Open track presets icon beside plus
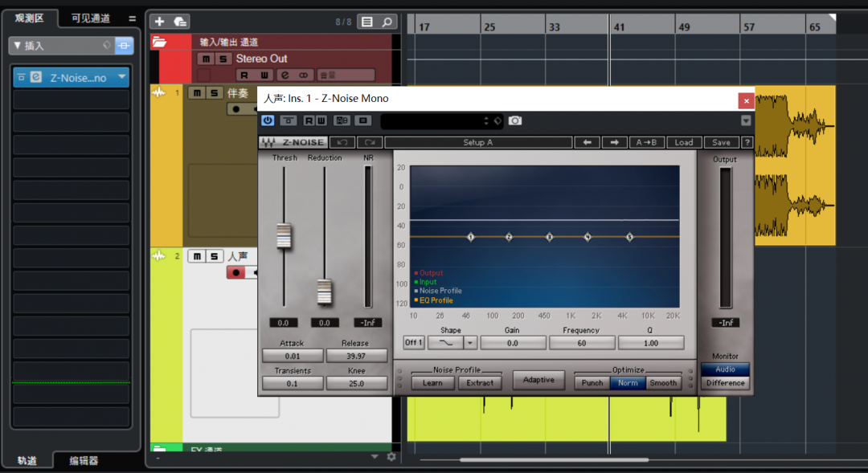The width and height of the screenshot is (868, 473). [180, 22]
